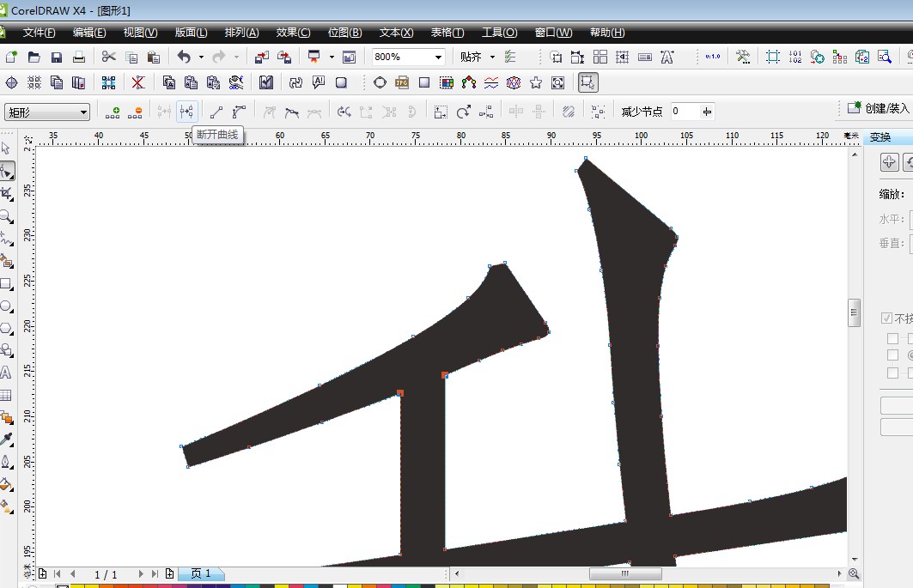Open the 效果(C) menu
Image resolution: width=913 pixels, height=588 pixels.
tap(293, 33)
